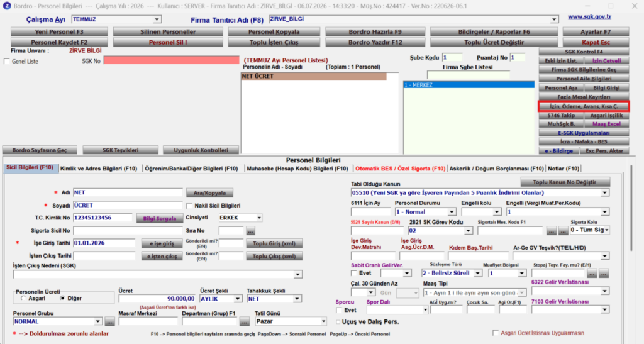This screenshot has width=644, height=344.
Task: Select the Asgari wage radio button
Action: [x=23, y=299]
